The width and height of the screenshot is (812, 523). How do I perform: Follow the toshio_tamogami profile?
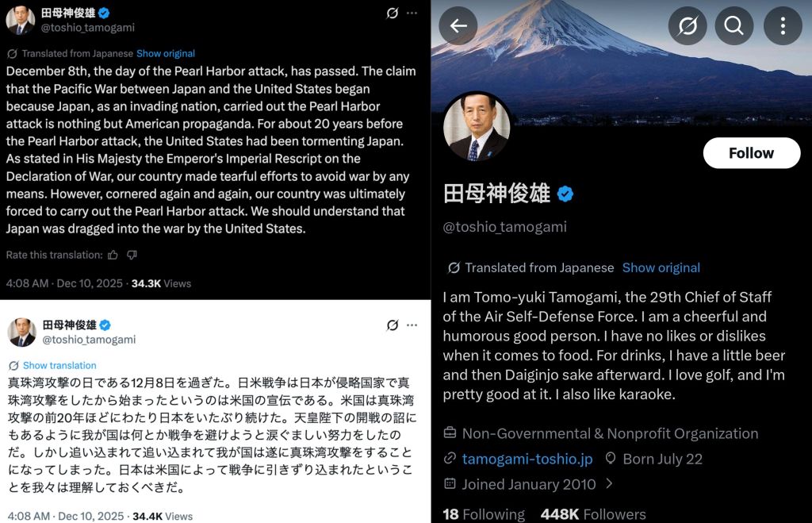coord(752,153)
